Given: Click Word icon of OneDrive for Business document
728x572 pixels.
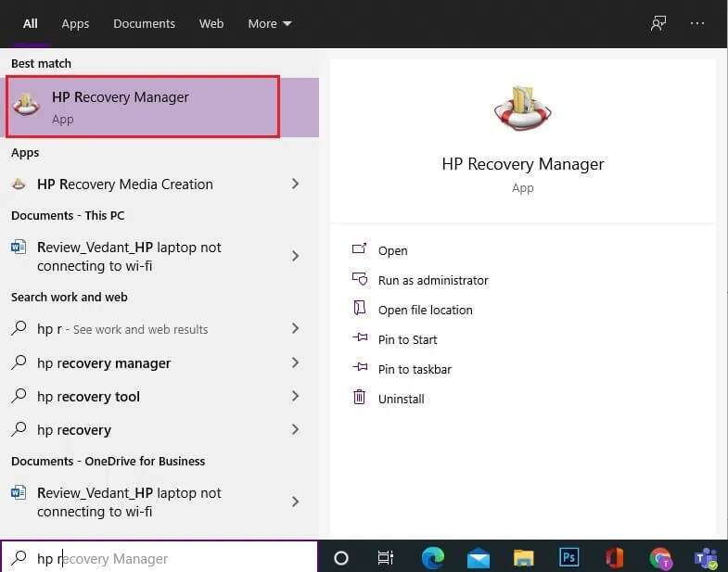Looking at the screenshot, I should pos(19,492).
